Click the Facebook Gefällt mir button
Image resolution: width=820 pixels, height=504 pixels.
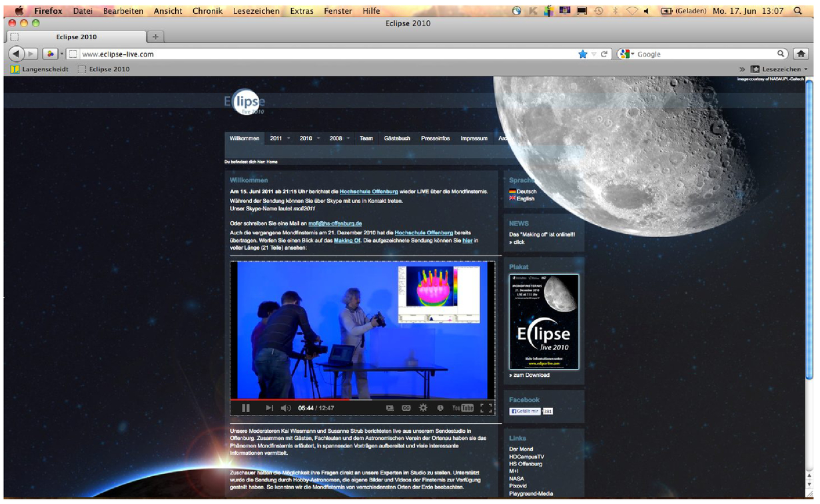[526, 411]
